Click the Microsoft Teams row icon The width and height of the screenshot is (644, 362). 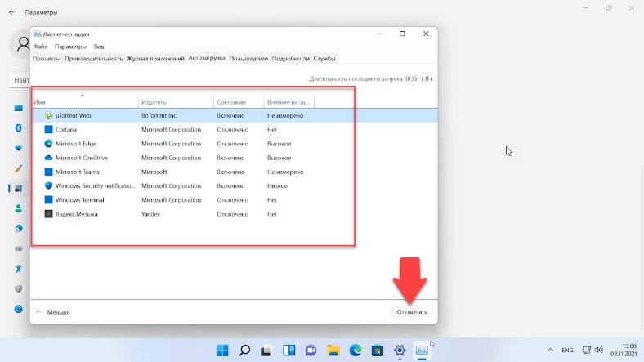48,172
